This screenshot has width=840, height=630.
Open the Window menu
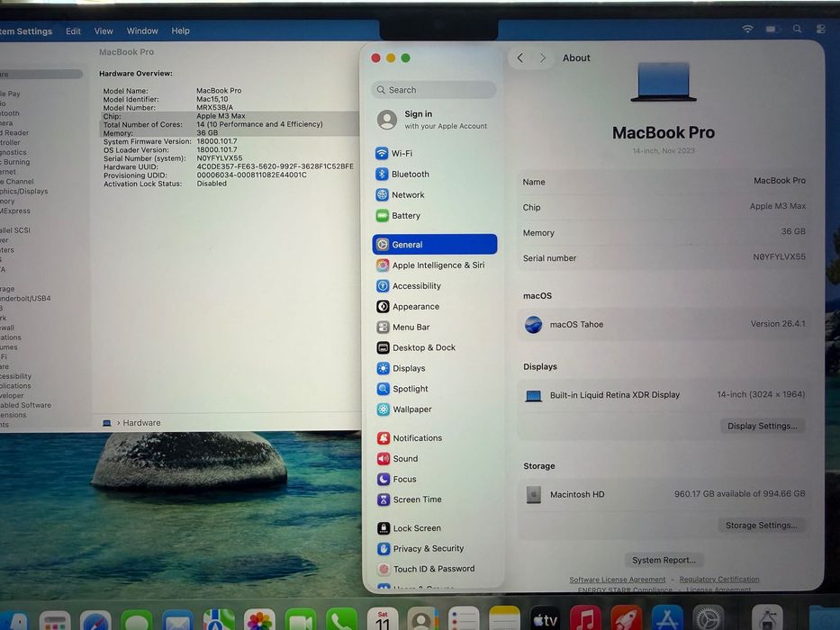tap(142, 31)
